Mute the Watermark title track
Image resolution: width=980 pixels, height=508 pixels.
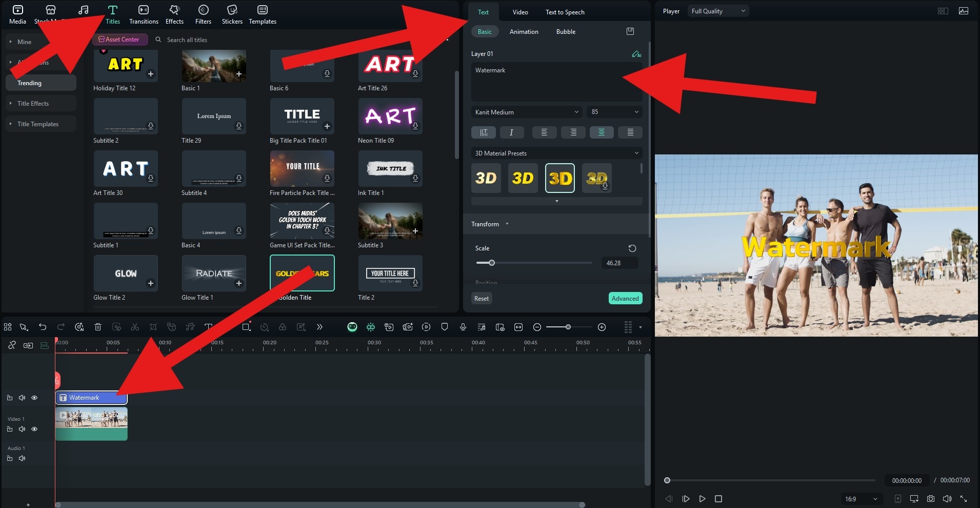[22, 398]
